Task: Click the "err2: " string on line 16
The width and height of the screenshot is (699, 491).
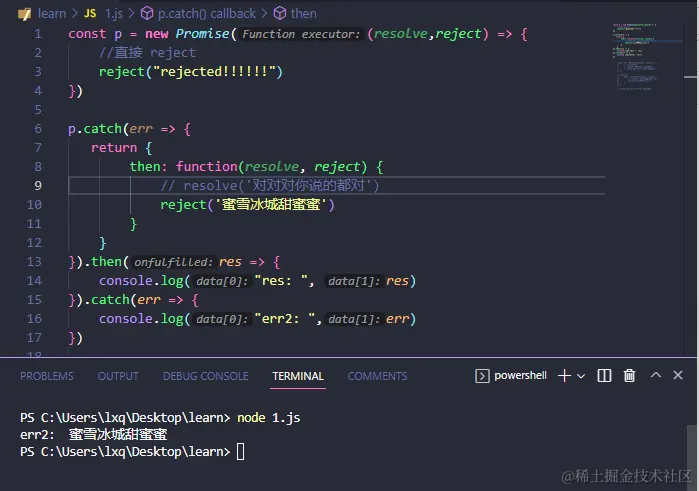Action: pos(285,319)
